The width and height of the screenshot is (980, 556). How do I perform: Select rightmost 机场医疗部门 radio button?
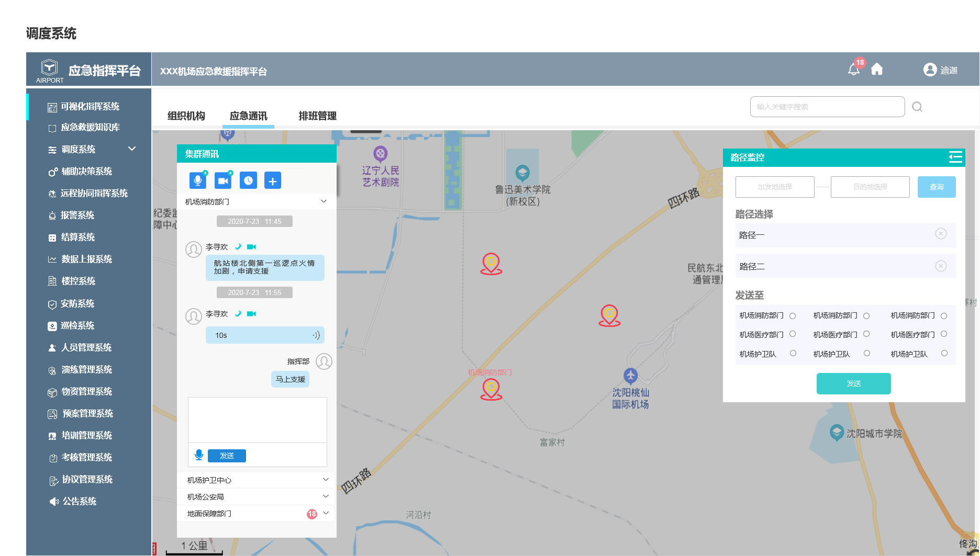pos(944,334)
